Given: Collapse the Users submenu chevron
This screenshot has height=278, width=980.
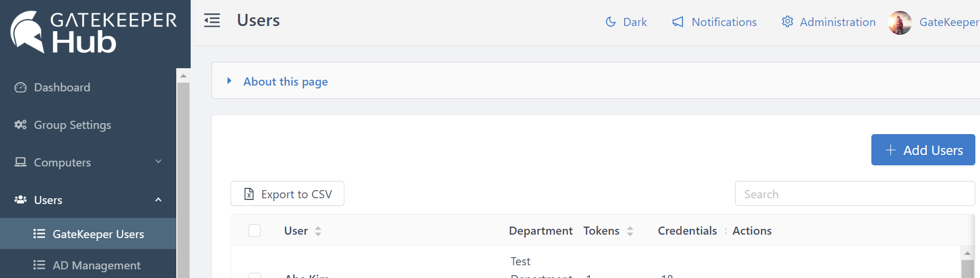Looking at the screenshot, I should tap(158, 200).
